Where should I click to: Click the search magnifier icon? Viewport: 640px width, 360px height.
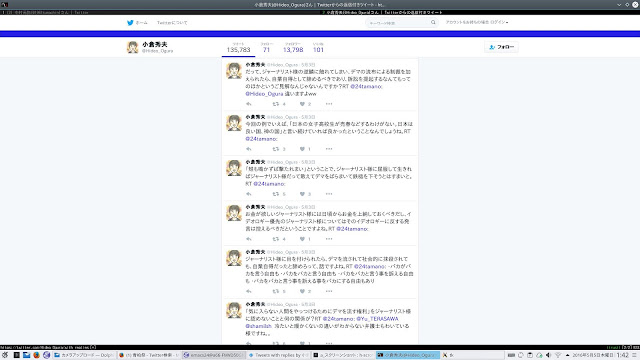coord(433,22)
